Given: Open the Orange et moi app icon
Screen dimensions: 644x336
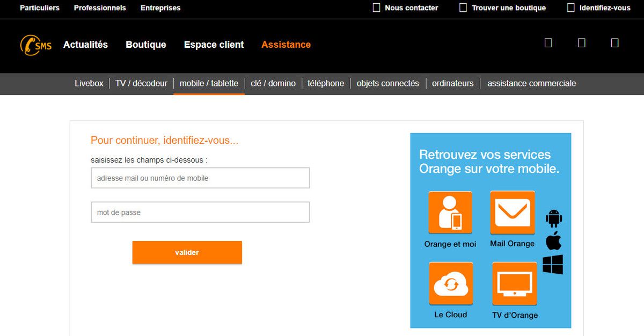Looking at the screenshot, I should 450,213.
